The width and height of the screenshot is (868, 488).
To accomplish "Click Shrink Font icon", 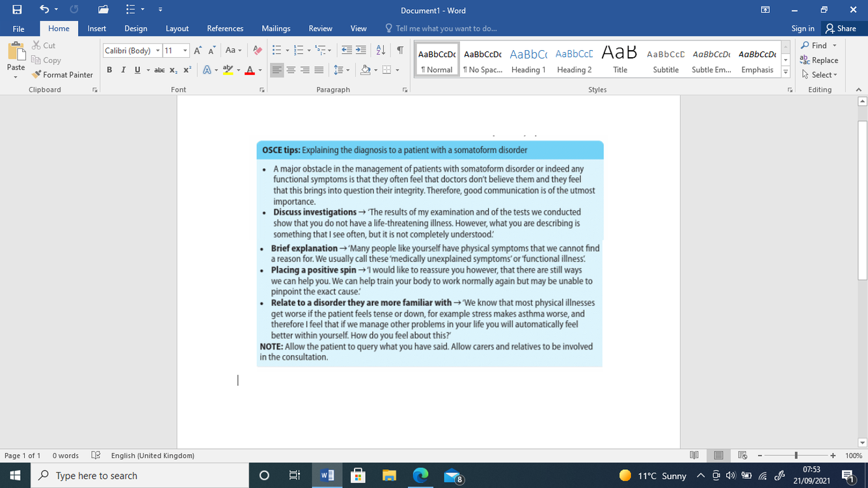I will [x=212, y=51].
